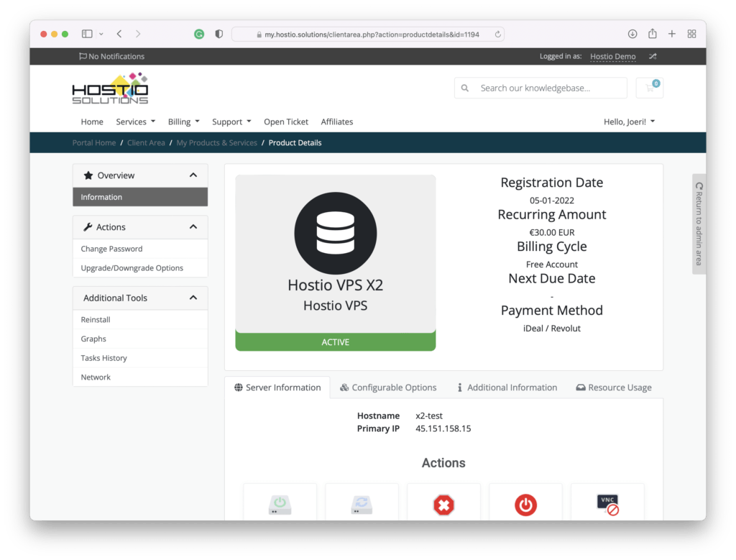736x560 pixels.
Task: Click the VNC console icon
Action: coord(608,505)
